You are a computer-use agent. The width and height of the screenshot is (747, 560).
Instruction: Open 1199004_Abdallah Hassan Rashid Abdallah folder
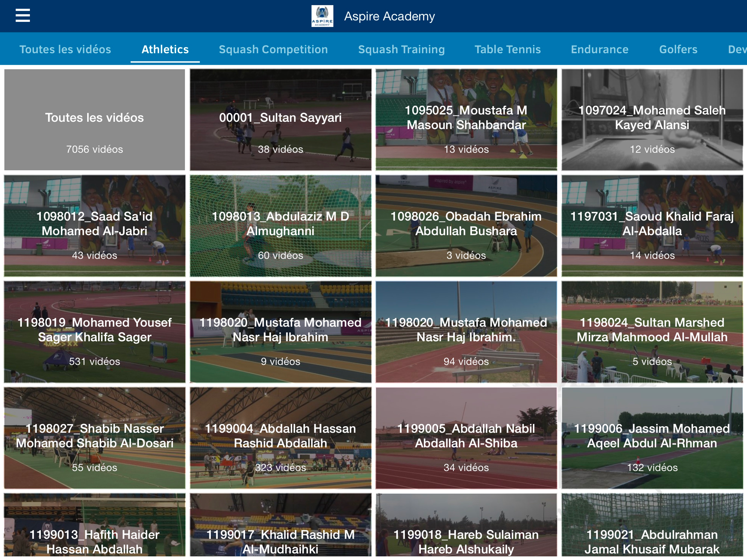point(280,438)
